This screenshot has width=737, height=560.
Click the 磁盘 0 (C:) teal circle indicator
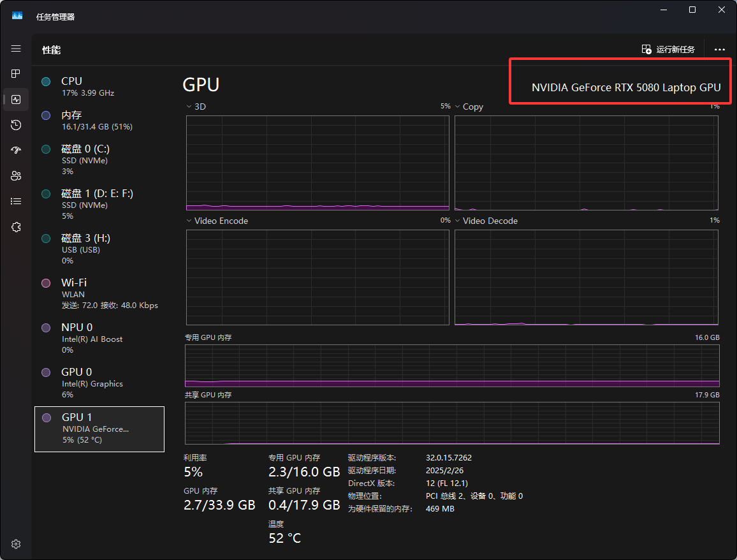click(x=46, y=149)
